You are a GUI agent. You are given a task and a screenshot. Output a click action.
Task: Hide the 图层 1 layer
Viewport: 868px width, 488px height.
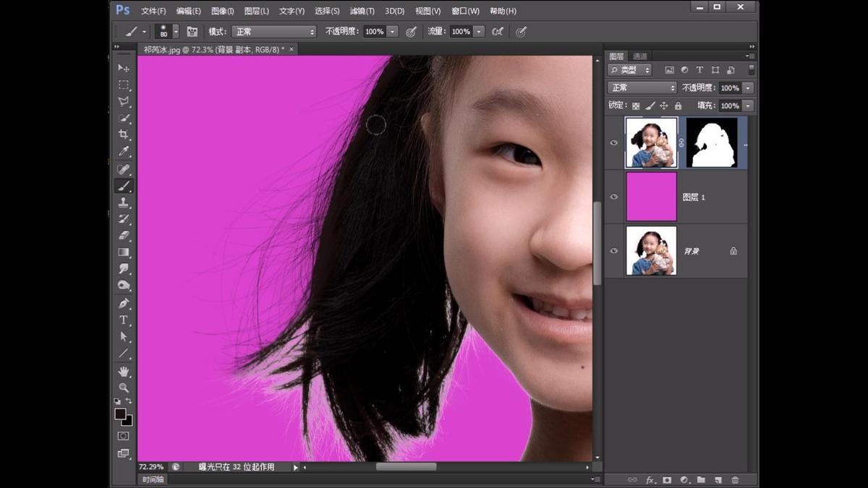(x=614, y=196)
